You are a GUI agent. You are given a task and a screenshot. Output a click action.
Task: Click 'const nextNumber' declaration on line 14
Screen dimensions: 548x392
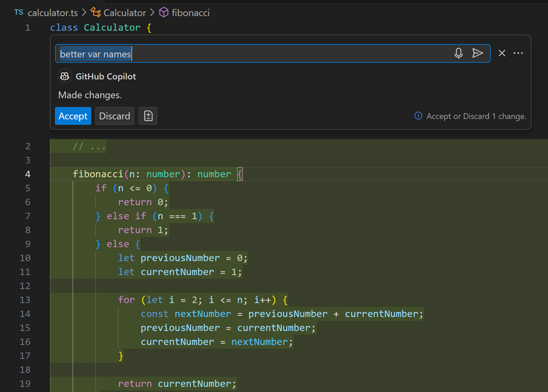(186, 314)
